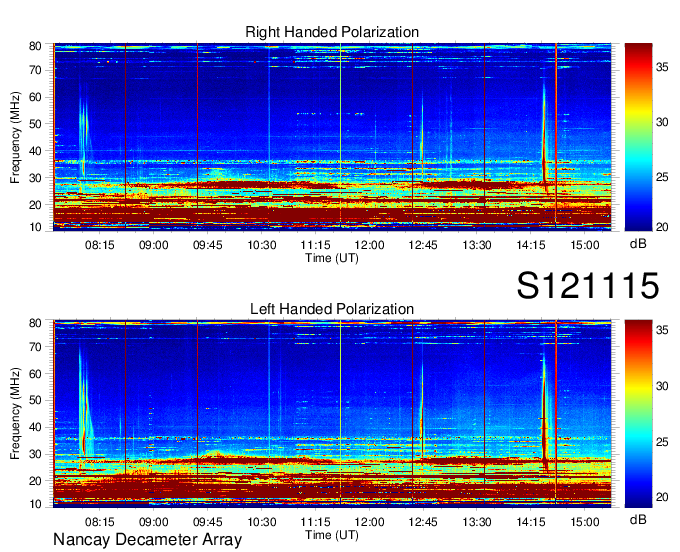Screen dimensions: 680x552
Task: Select the S121115 date identifier label
Action: pos(588,285)
